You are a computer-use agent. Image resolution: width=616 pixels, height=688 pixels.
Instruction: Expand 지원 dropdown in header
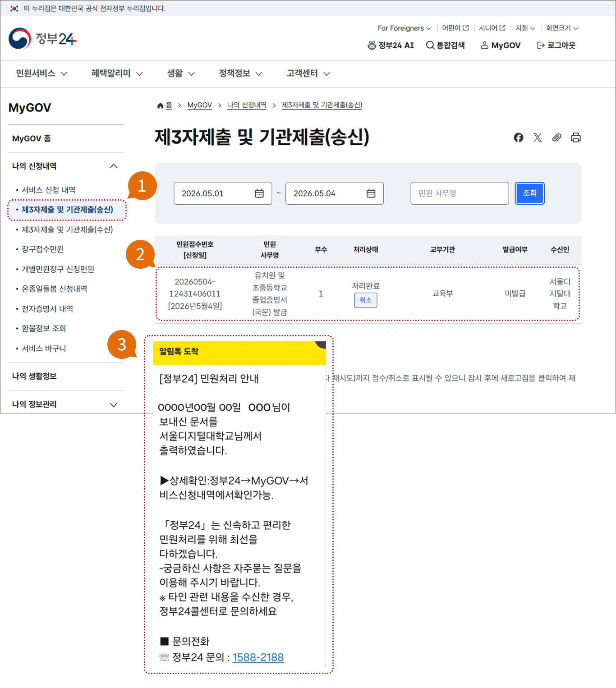[x=526, y=28]
